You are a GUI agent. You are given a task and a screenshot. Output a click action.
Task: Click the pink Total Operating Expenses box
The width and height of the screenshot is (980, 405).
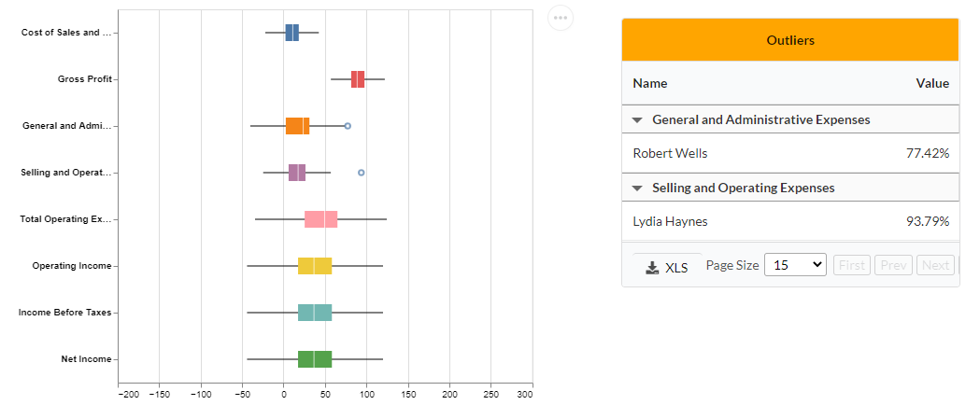click(320, 219)
